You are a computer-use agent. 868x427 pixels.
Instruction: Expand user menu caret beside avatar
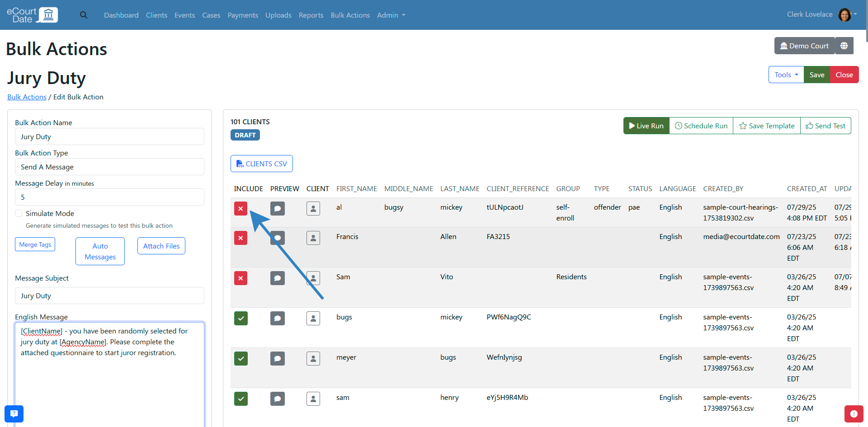[x=855, y=14]
